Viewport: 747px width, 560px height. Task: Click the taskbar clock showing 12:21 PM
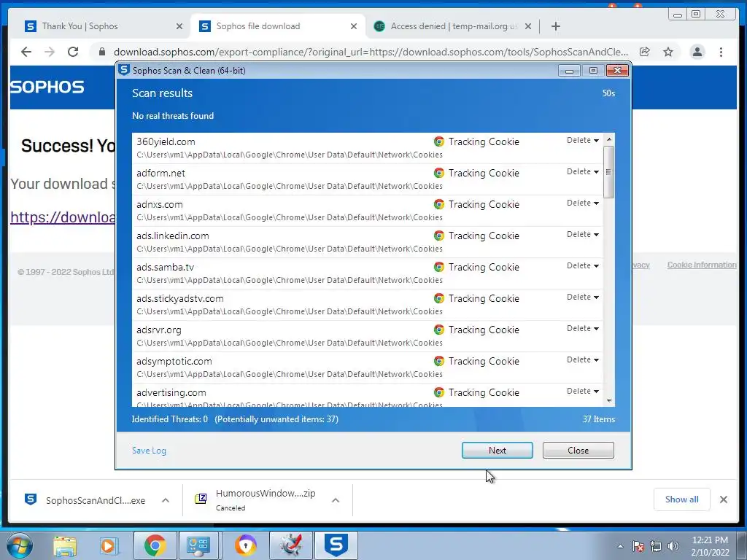[x=710, y=546]
